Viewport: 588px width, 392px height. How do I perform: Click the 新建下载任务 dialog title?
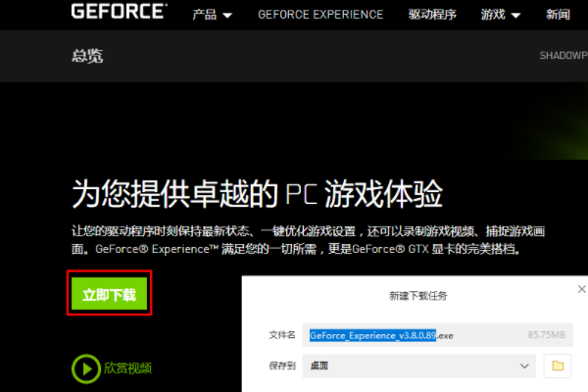(418, 296)
